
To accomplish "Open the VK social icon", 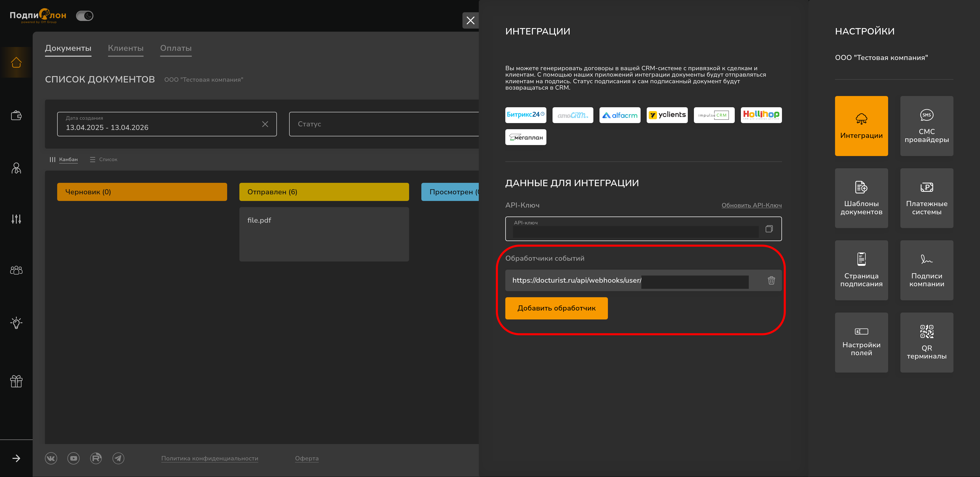I will pyautogui.click(x=51, y=458).
